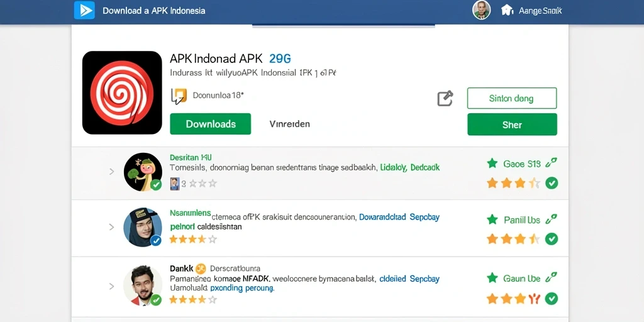
Task: Expand the Nsanumlens row chevron
Action: tap(111, 226)
